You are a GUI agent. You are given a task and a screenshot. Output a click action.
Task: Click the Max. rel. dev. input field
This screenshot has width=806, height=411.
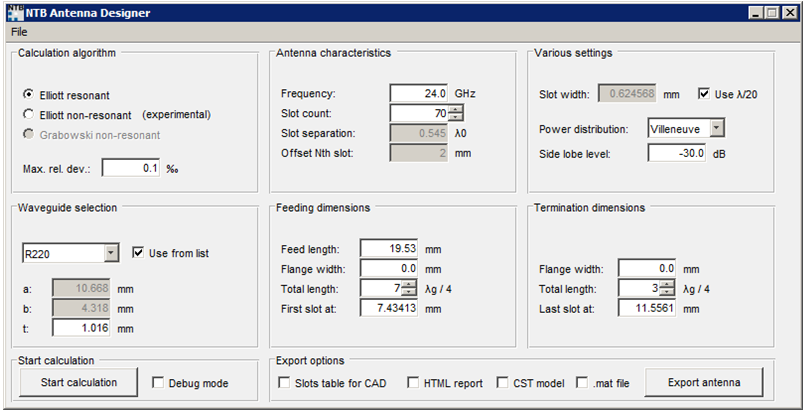131,167
